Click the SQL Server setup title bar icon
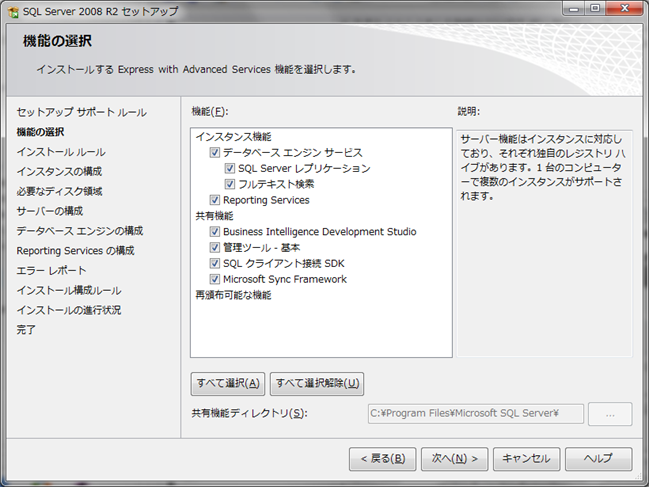Viewport: 649px width, 487px height. tap(13, 12)
